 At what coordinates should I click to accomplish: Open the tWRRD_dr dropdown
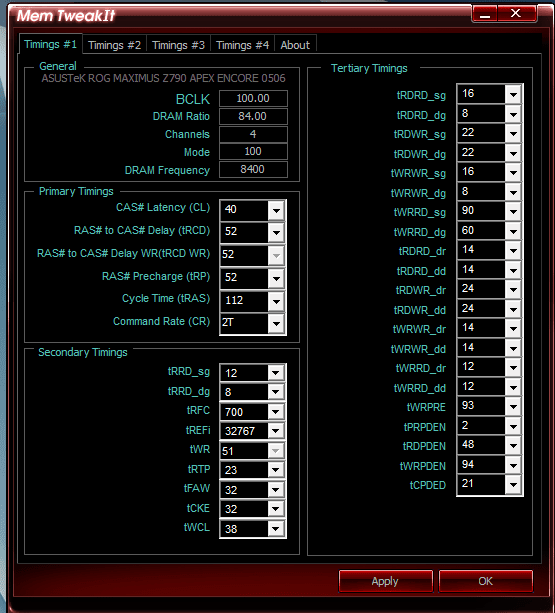tap(513, 367)
